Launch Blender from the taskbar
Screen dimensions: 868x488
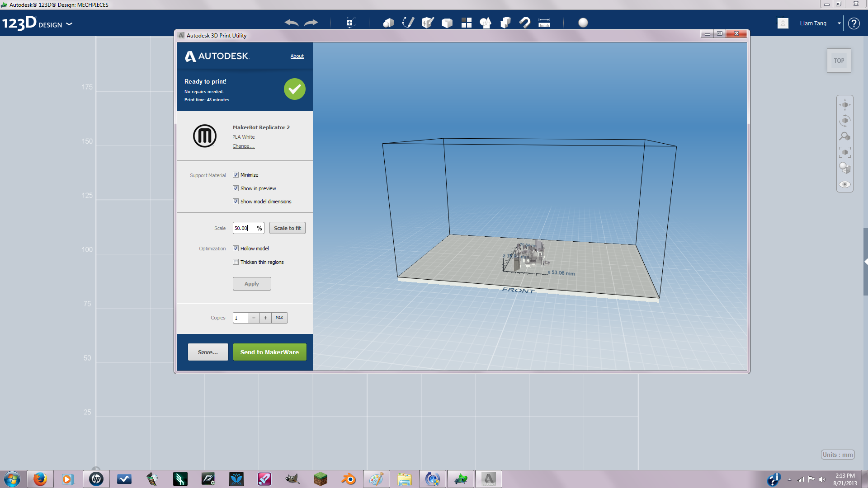pyautogui.click(x=349, y=479)
